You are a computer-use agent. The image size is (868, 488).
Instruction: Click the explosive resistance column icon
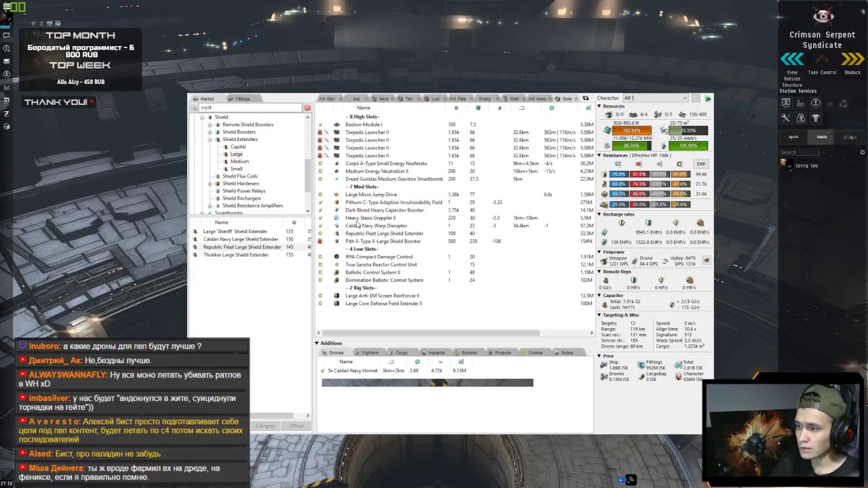679,164
